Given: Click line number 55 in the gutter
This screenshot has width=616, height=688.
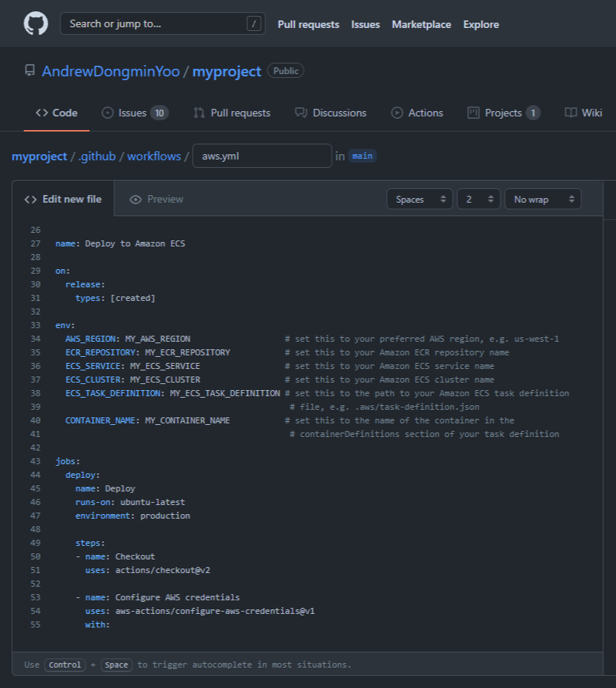Looking at the screenshot, I should coord(36,624).
